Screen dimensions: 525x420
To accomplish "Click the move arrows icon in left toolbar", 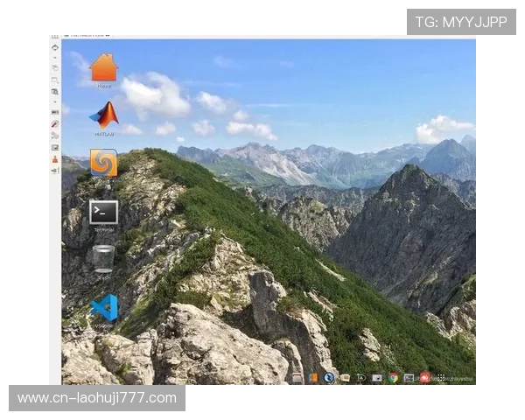I will 55,48.
